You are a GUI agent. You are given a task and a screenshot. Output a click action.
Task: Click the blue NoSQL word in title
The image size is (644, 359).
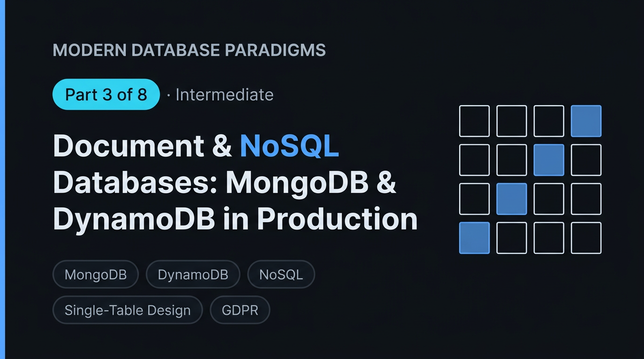289,146
